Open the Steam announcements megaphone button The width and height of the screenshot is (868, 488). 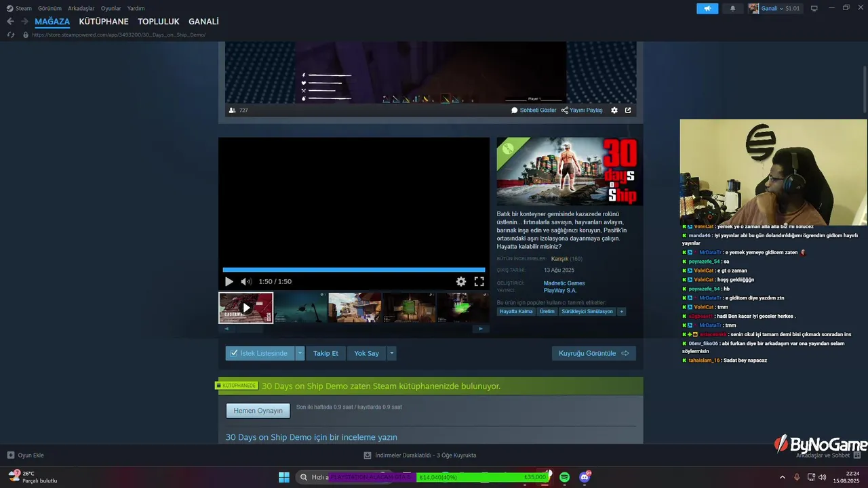(707, 8)
